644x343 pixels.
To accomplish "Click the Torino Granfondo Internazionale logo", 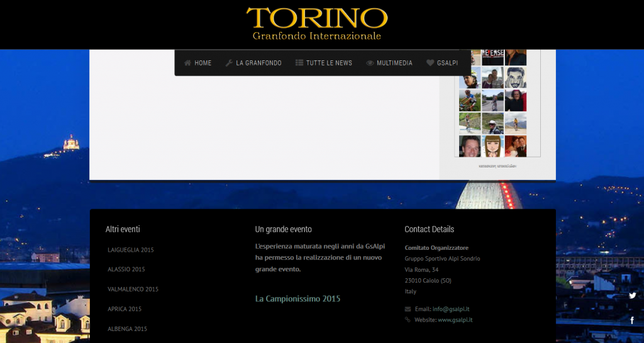I will click(316, 24).
